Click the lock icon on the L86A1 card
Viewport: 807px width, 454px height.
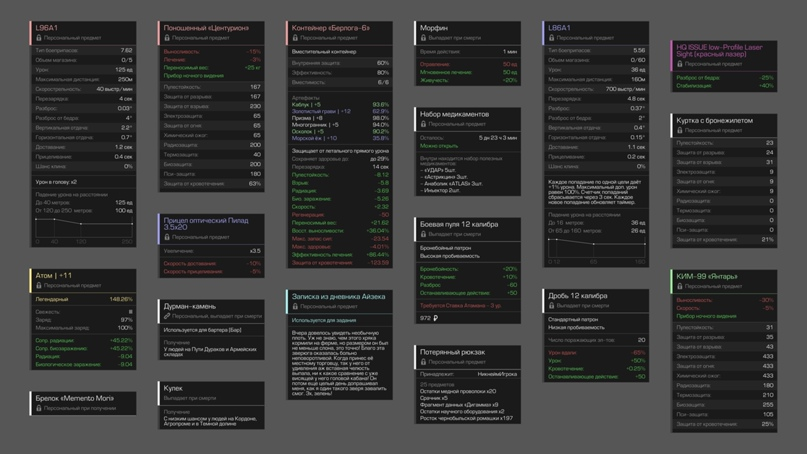pos(551,38)
